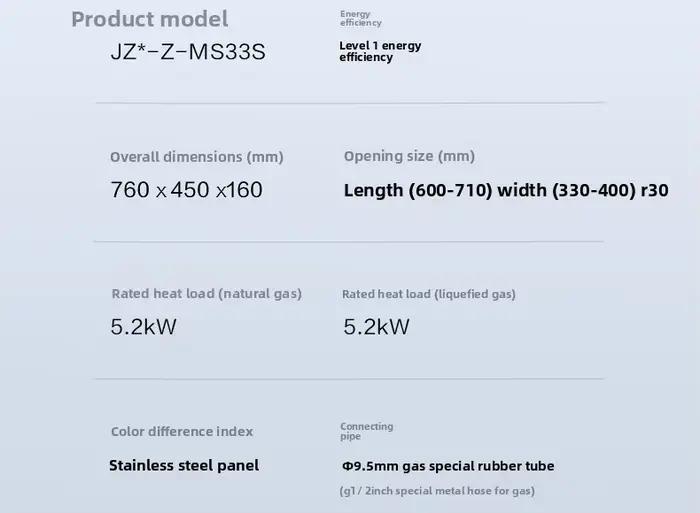Image resolution: width=700 pixels, height=513 pixels.
Task: Click Rated heat load (natural gas) label
Action: point(207,294)
